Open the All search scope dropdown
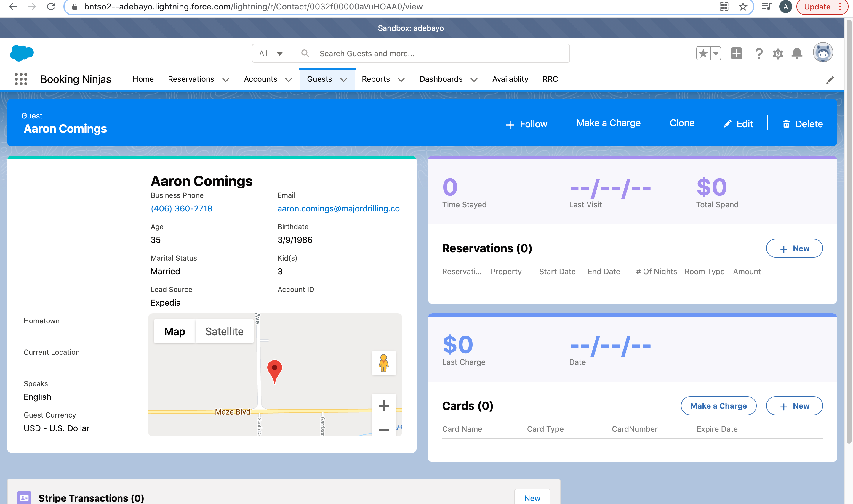 coord(271,53)
